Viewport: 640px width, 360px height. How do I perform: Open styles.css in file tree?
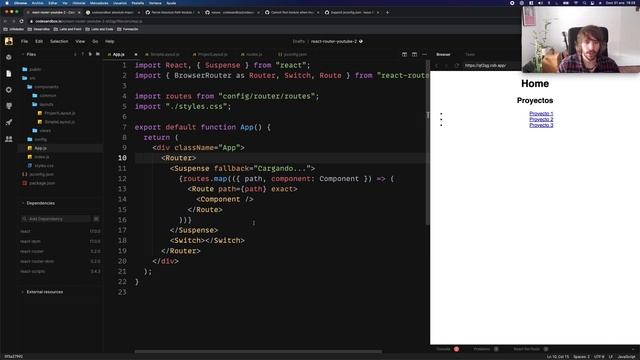click(40, 166)
